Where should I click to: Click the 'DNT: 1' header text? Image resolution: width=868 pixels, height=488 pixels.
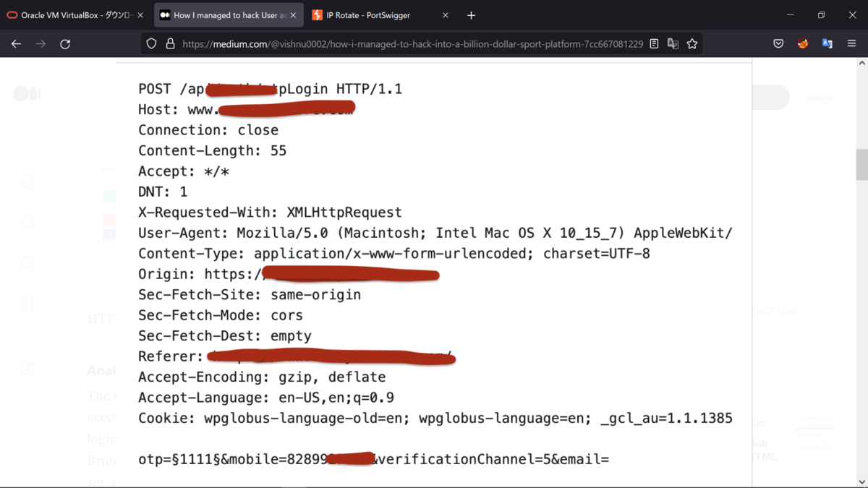pos(163,192)
